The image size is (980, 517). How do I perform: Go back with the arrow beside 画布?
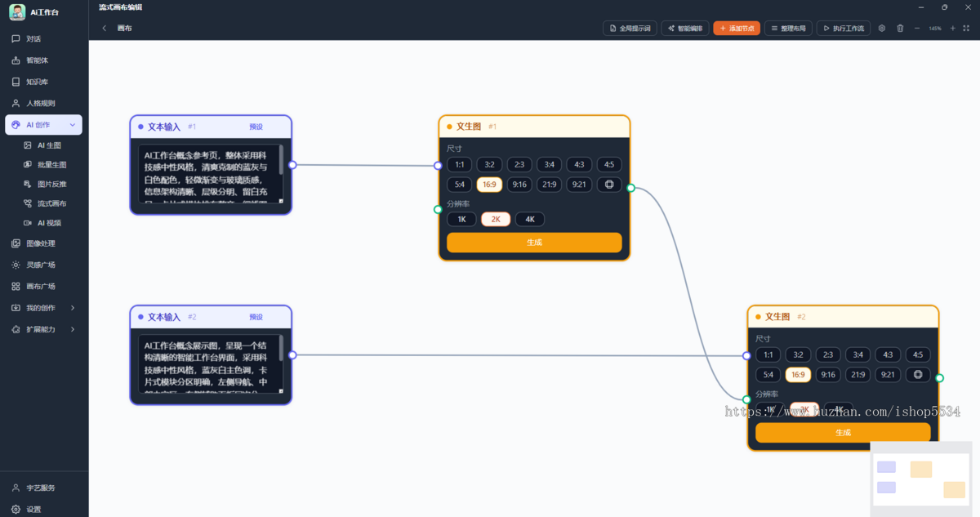pos(105,28)
